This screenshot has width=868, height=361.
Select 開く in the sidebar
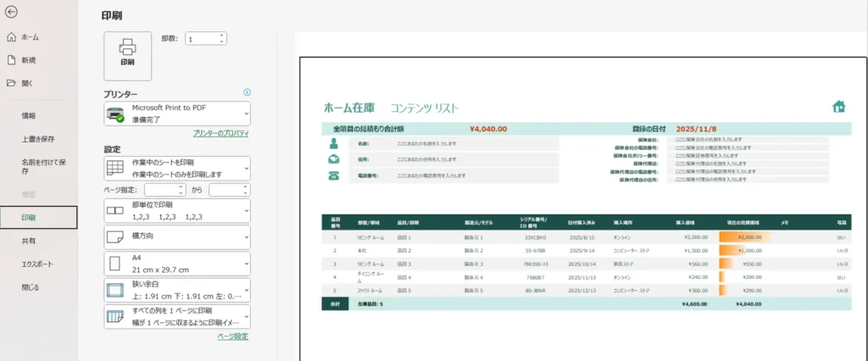(x=39, y=83)
